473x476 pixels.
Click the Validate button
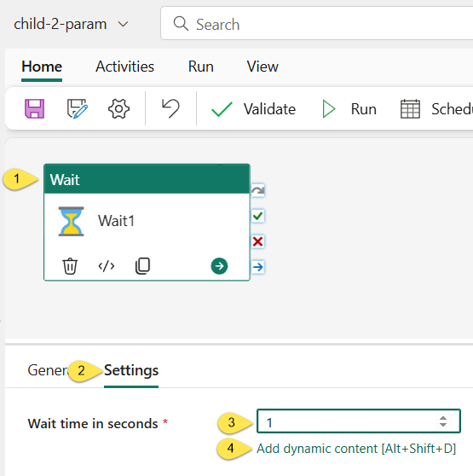click(253, 109)
